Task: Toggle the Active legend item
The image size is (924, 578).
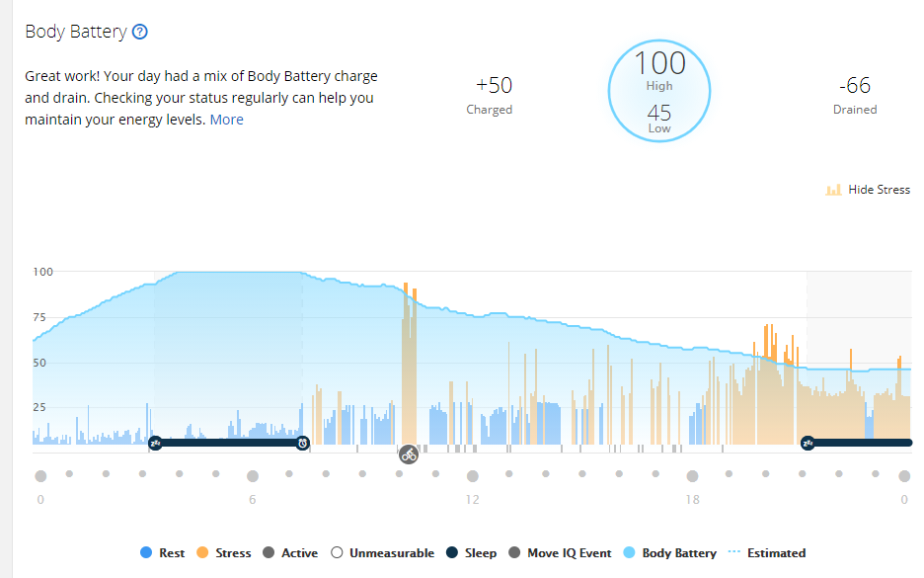Action: [x=290, y=552]
